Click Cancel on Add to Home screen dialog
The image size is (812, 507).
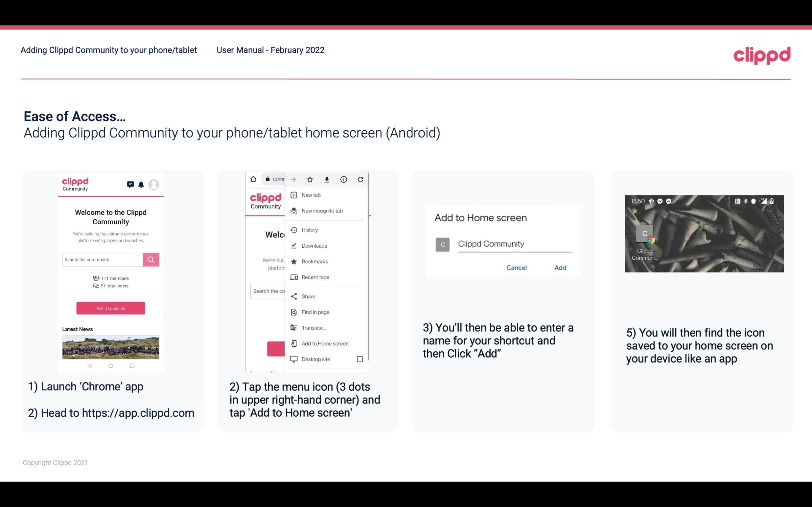coord(516,267)
